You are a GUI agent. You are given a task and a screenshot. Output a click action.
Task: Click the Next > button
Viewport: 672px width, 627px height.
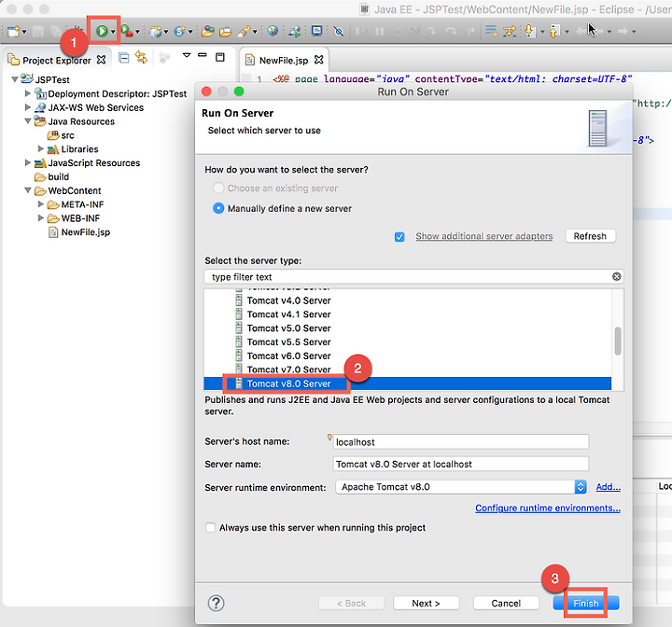(426, 603)
